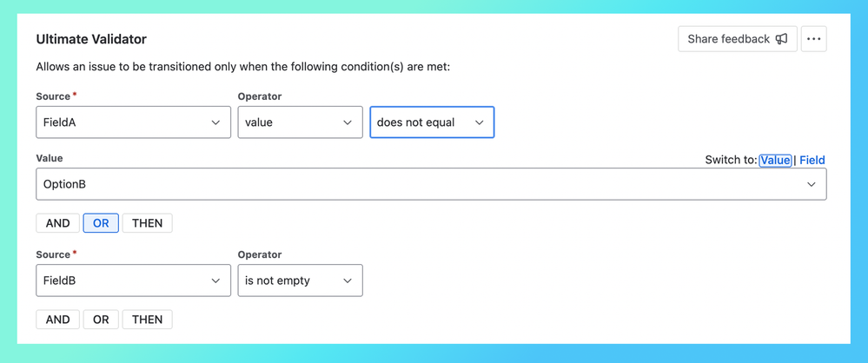Viewport: 868px width, 363px height.
Task: Click the is not empty chevron arrow
Action: pyautogui.click(x=348, y=280)
